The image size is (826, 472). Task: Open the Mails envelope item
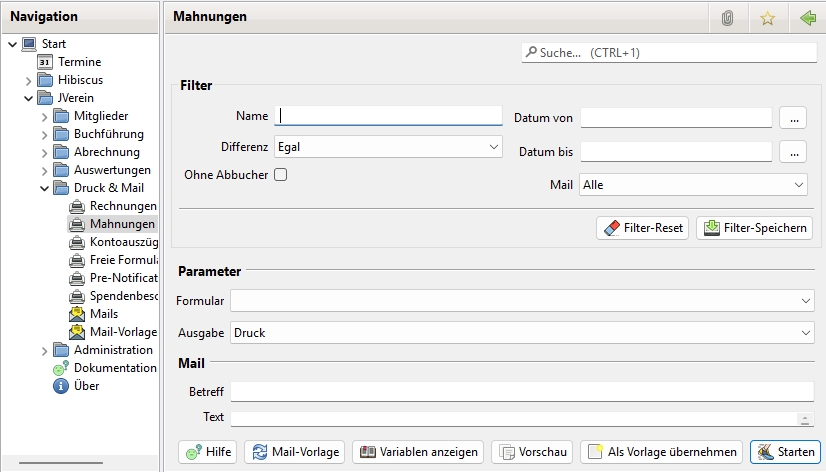(103, 314)
